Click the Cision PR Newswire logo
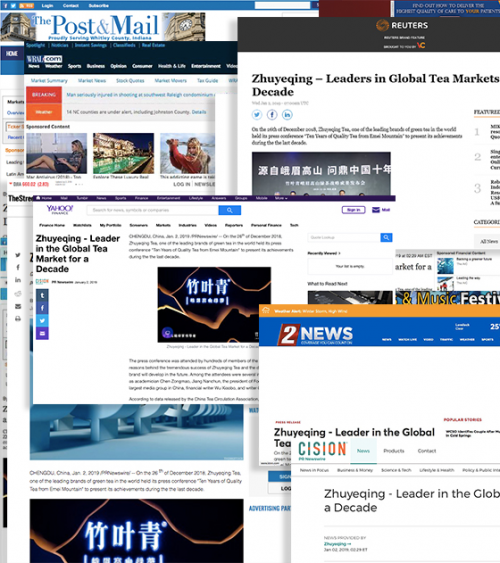The image size is (500, 563). (x=322, y=450)
